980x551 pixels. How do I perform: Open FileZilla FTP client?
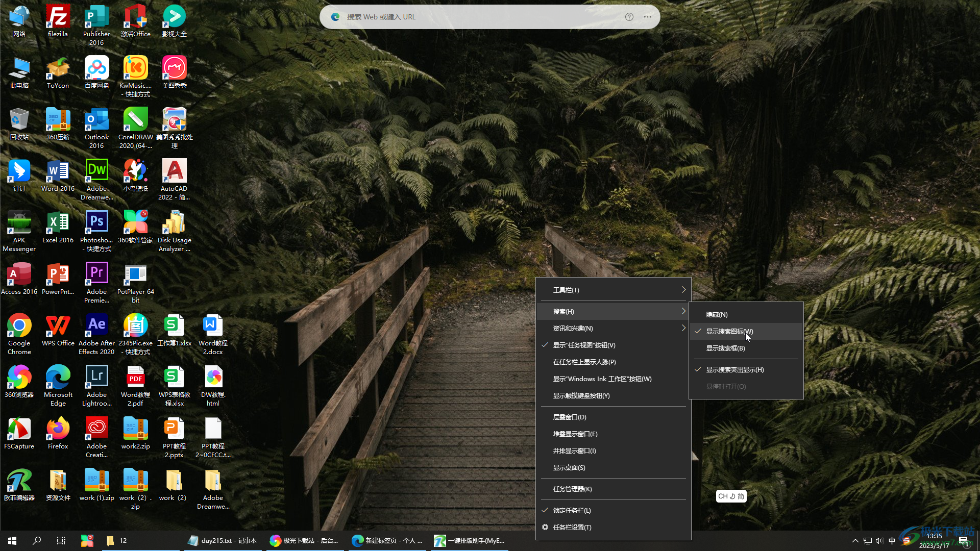click(x=57, y=20)
